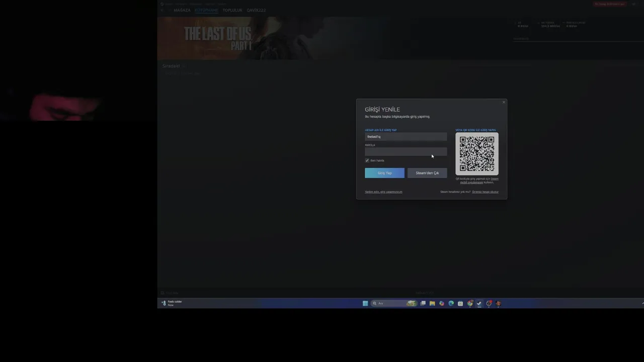Open the Copilot taskbar icon
The width and height of the screenshot is (644, 362).
pyautogui.click(x=442, y=303)
